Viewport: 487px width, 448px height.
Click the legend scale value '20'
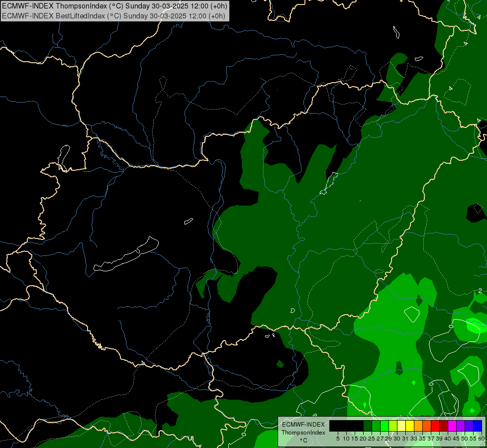click(x=363, y=439)
